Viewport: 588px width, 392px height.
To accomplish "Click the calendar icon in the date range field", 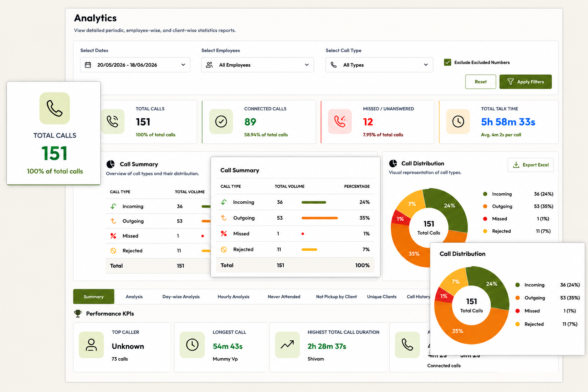I will pyautogui.click(x=88, y=65).
